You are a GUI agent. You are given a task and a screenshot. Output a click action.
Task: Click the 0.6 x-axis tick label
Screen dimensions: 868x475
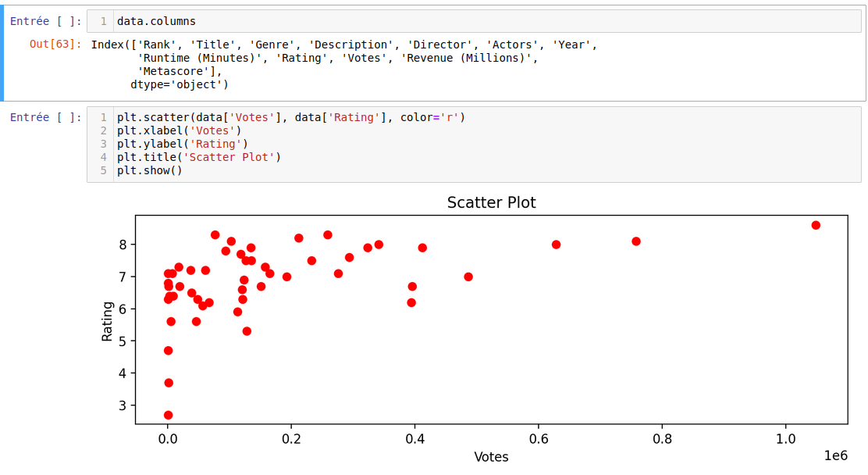tap(539, 437)
